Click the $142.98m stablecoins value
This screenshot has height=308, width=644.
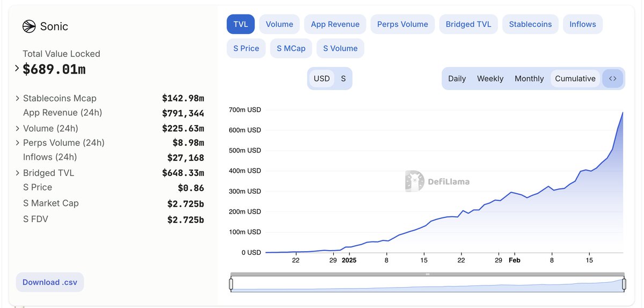point(183,98)
